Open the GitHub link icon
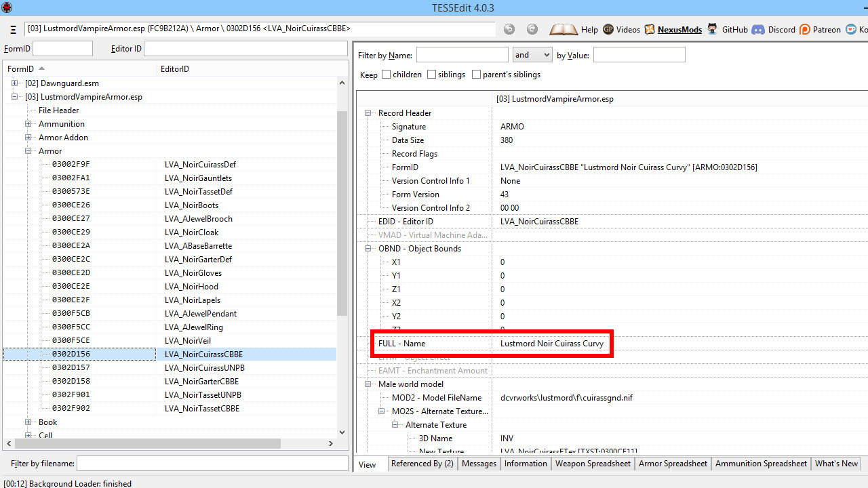This screenshot has height=488, width=868. click(713, 29)
